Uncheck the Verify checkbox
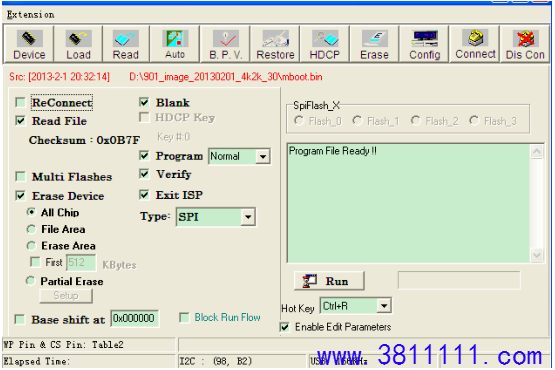The image size is (555, 370). coord(144,174)
